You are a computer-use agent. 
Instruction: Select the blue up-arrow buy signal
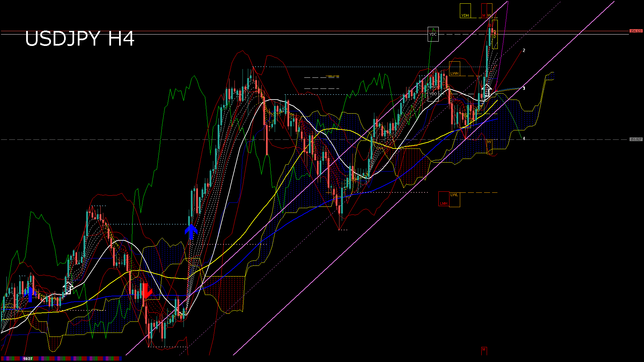pos(192,231)
